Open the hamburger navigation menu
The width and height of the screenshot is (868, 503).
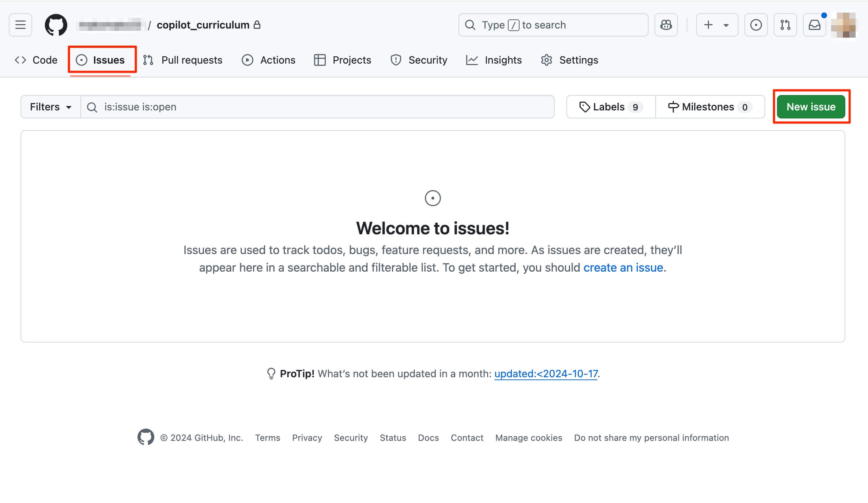20,25
